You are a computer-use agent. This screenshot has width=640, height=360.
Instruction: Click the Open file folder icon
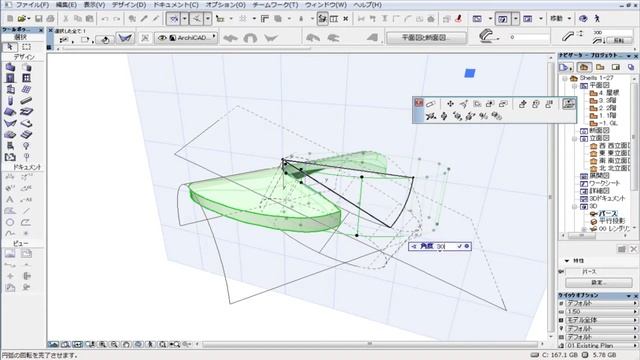(x=22, y=19)
